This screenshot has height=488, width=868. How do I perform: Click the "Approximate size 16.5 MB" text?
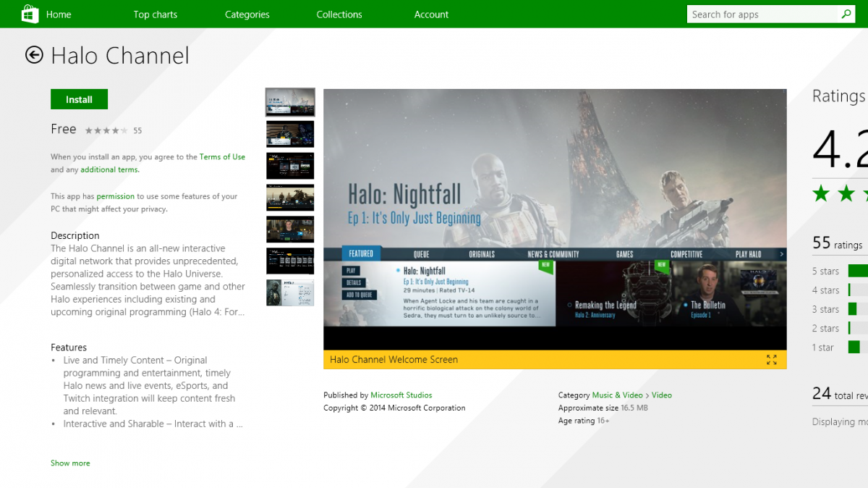tap(603, 408)
